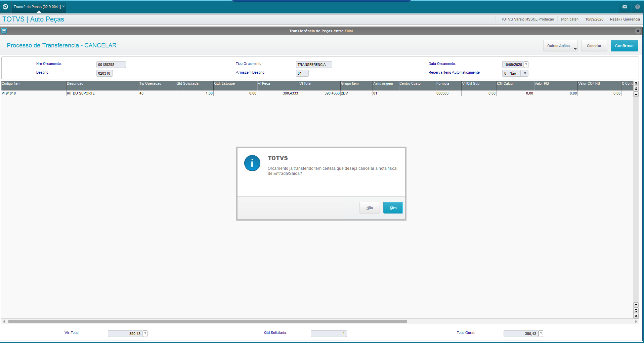Click the grid scroll-up single arrow icon
This screenshot has width=644, height=343.
pos(636,94)
